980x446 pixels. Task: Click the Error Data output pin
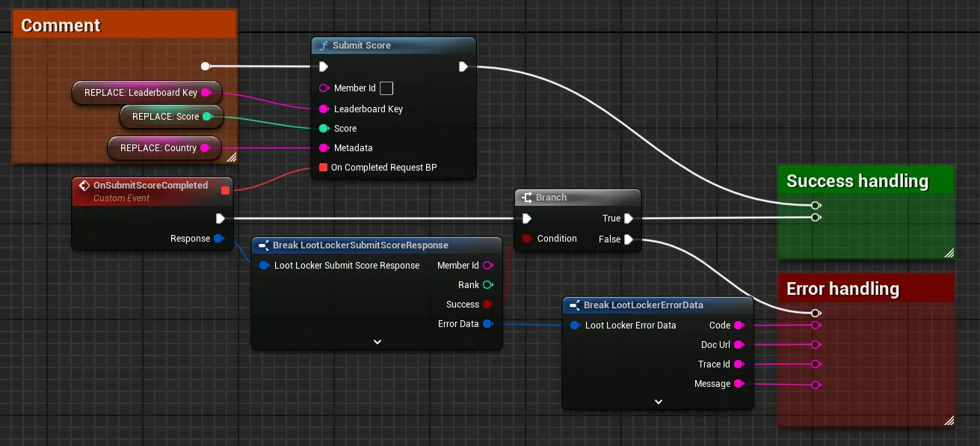(487, 323)
